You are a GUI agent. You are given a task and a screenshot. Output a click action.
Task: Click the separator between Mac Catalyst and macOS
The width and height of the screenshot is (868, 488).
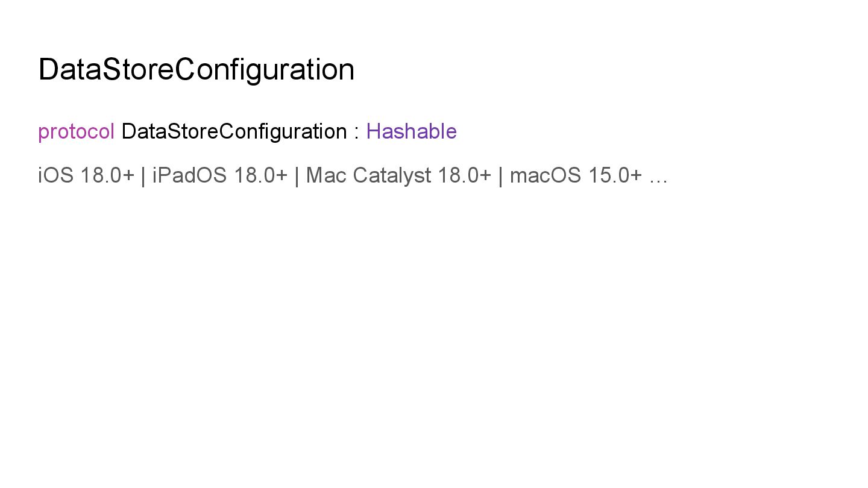[500, 175]
